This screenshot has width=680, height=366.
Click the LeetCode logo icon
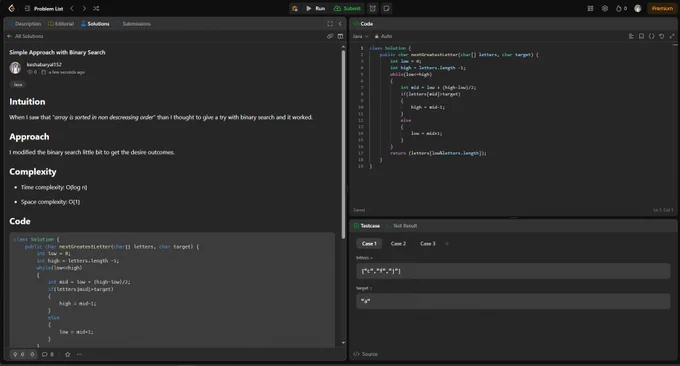(12, 8)
